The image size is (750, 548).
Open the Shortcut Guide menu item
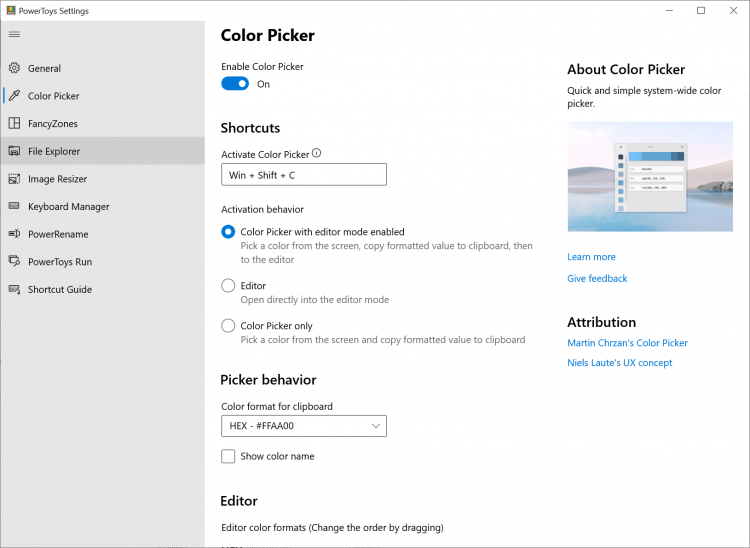60,290
